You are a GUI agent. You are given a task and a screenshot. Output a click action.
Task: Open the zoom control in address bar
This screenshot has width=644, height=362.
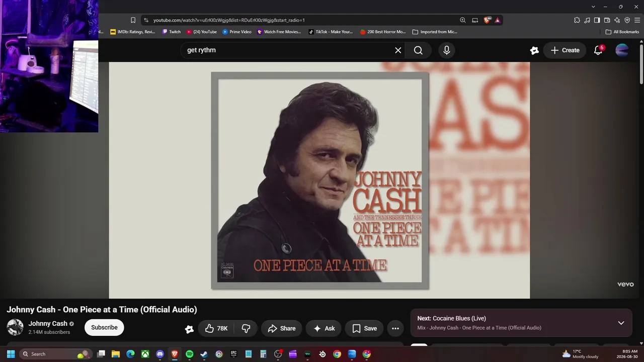(463, 20)
